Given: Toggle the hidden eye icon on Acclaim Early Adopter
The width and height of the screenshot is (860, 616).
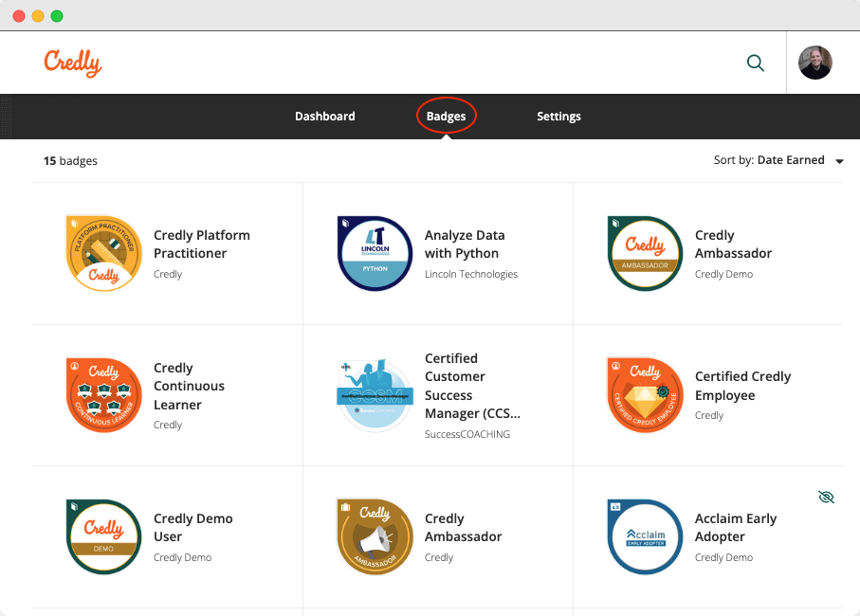Looking at the screenshot, I should (826, 498).
